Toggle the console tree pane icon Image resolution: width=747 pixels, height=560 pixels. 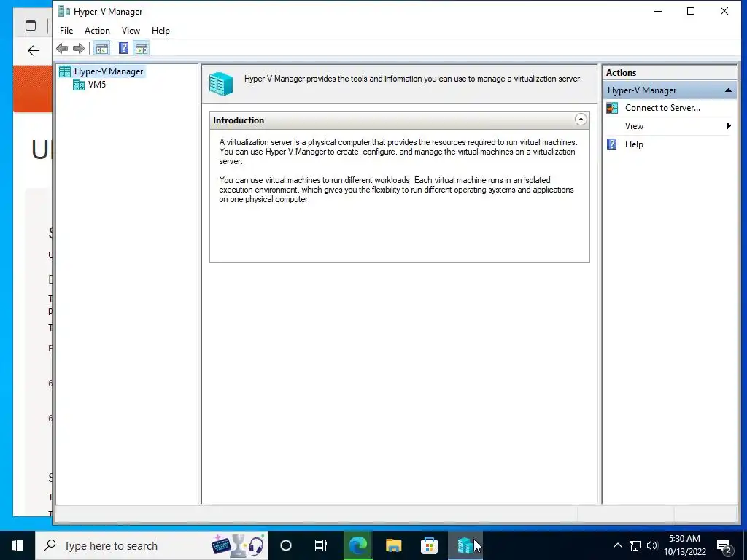click(x=101, y=49)
